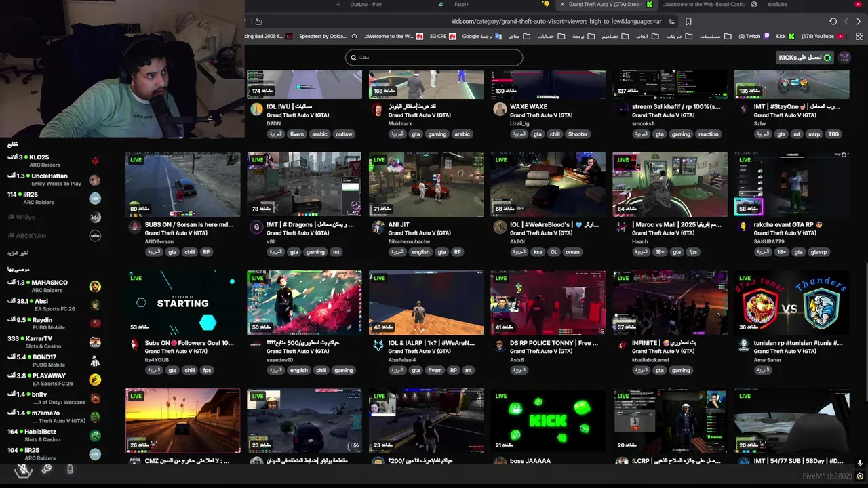Screen dimensions: 868x488
Task: Open Speedtest by Ookla bookmark
Action: coord(328,36)
